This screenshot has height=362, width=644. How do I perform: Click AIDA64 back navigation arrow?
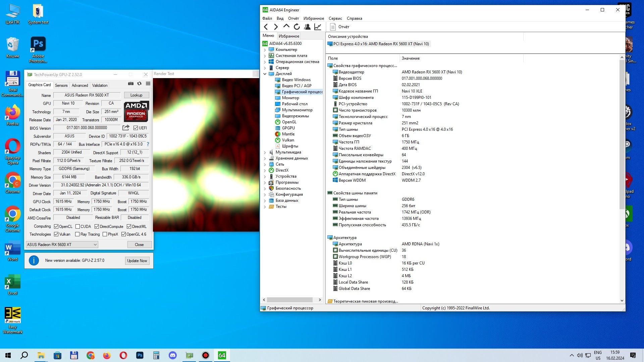tap(266, 27)
